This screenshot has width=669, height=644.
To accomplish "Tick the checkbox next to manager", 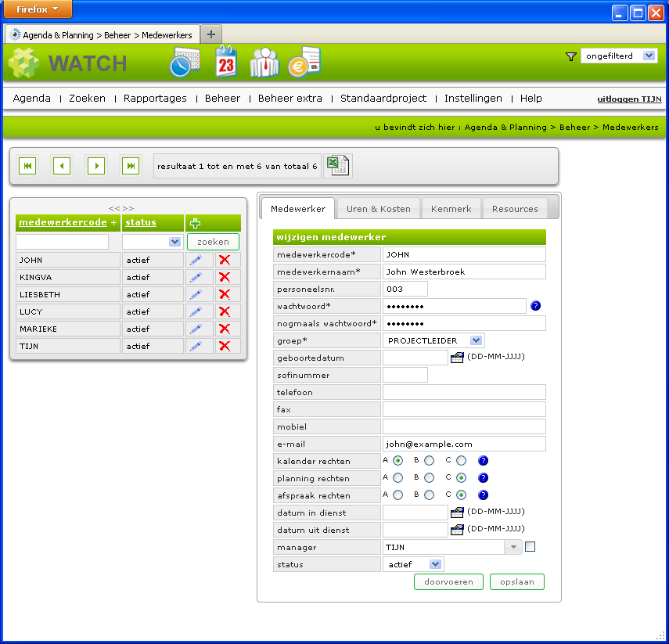I will tap(530, 547).
